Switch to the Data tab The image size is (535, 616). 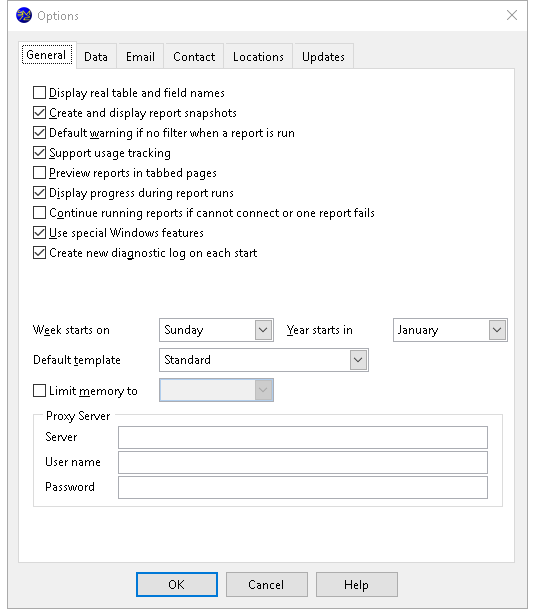pyautogui.click(x=96, y=57)
